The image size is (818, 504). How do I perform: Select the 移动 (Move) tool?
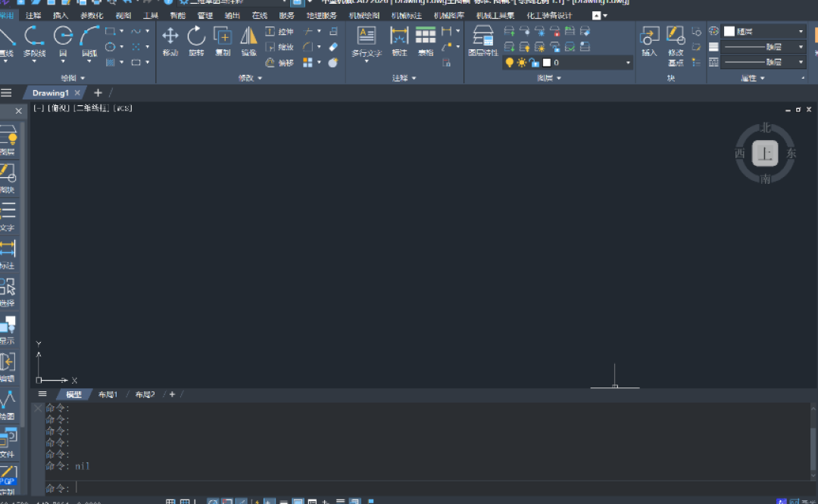170,41
